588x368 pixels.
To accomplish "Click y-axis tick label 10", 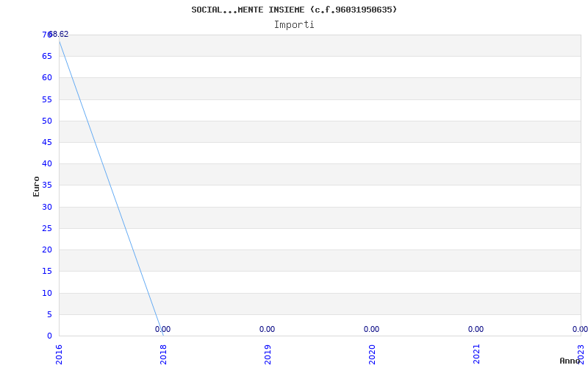I will tap(47, 293).
